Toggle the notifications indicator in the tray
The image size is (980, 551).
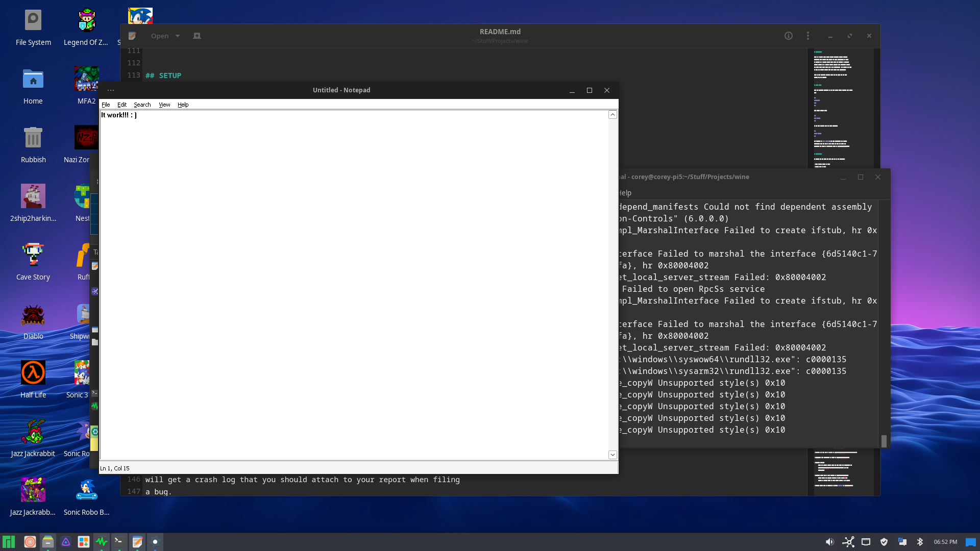(903, 542)
